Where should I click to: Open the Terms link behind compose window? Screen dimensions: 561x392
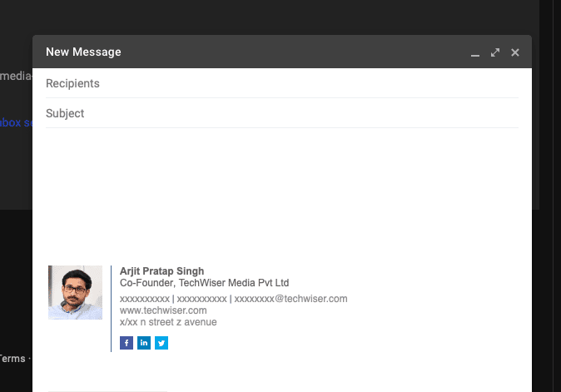[12, 359]
